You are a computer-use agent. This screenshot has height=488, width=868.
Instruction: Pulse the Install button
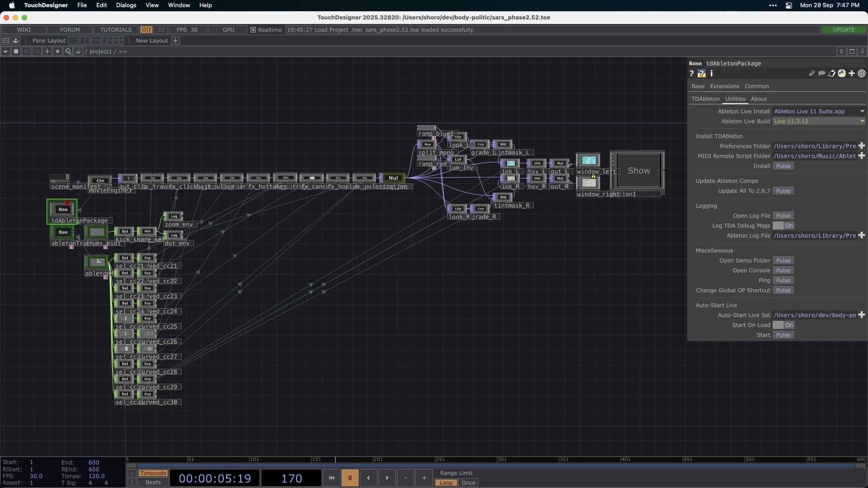(783, 166)
